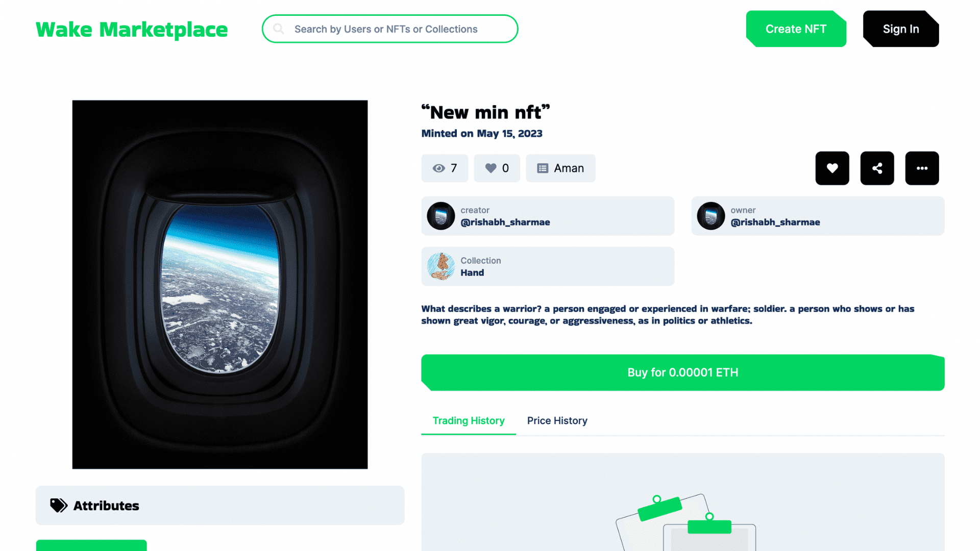The width and height of the screenshot is (980, 551).
Task: Click the Sign In button
Action: click(x=901, y=29)
